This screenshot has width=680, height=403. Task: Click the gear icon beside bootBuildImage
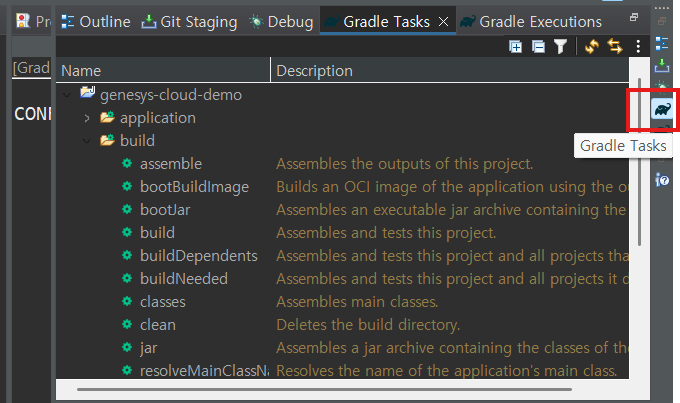pyautogui.click(x=127, y=187)
